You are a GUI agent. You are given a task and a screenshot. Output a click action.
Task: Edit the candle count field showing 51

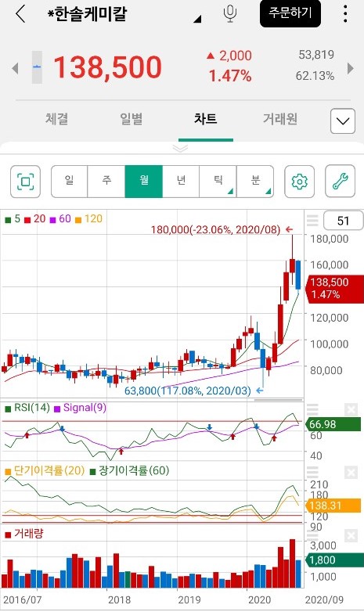pyautogui.click(x=343, y=221)
